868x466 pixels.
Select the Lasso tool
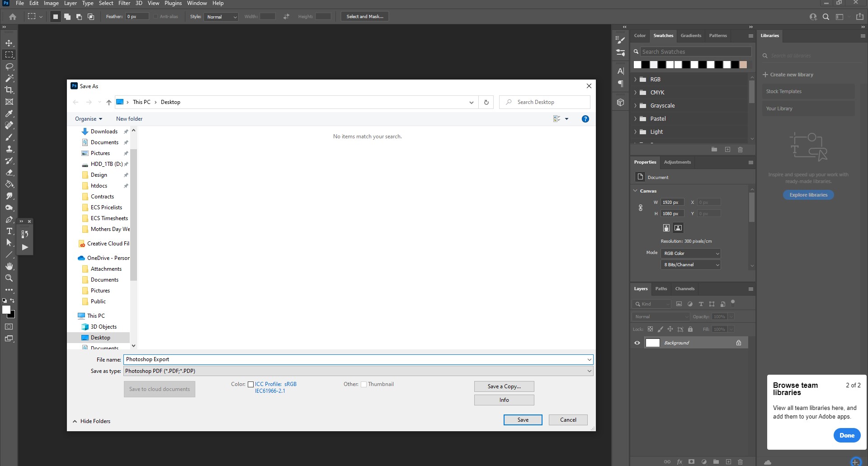[x=9, y=66]
